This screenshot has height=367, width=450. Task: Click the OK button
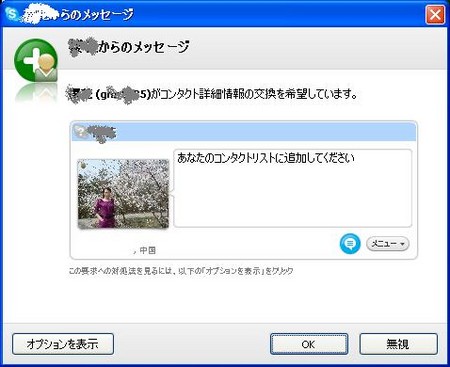point(309,344)
